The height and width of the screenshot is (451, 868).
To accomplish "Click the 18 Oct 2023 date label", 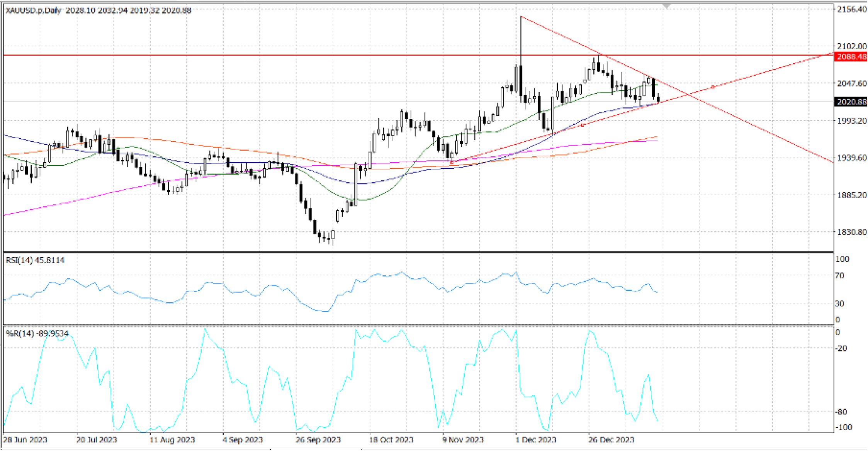I will (391, 439).
